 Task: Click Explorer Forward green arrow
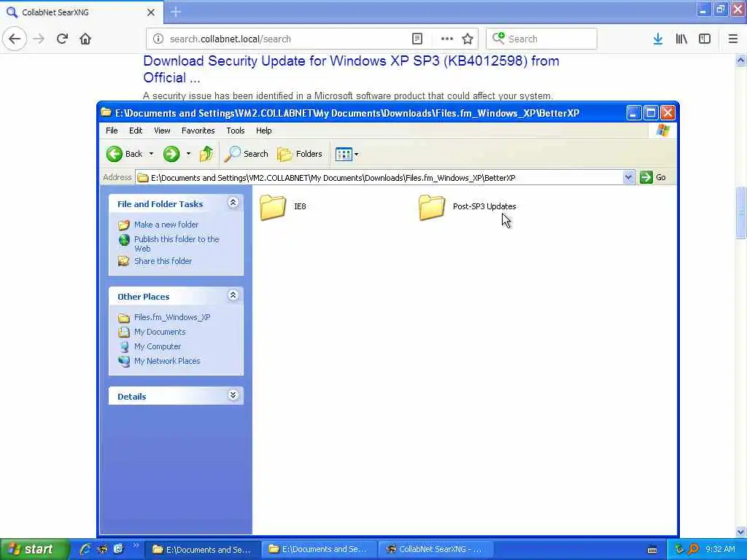171,154
